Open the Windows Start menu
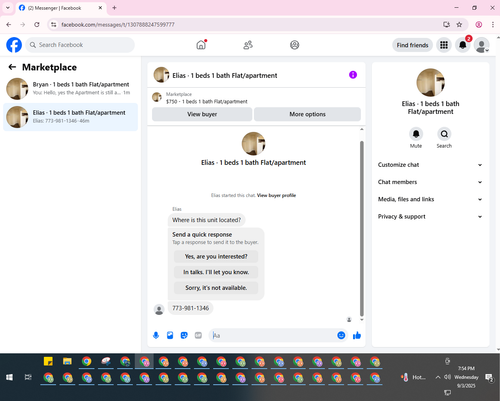Viewport: 500px width, 401px height. [x=9, y=377]
